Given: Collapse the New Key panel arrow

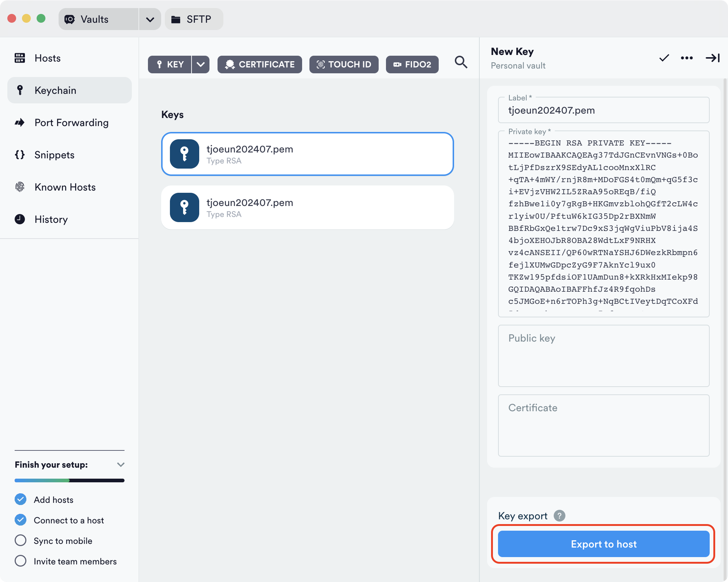Looking at the screenshot, I should pos(712,58).
